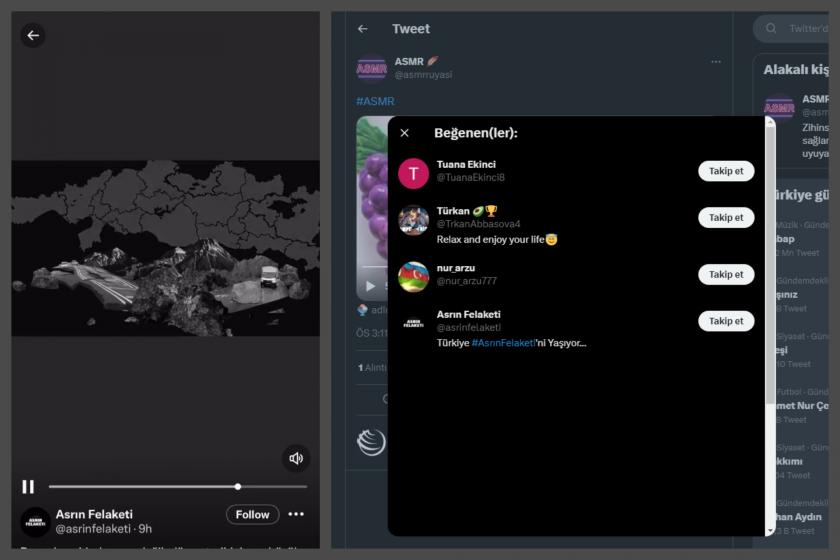The image size is (840, 560).
Task: Open Asrın Felaketi in the likes list
Action: click(468, 315)
